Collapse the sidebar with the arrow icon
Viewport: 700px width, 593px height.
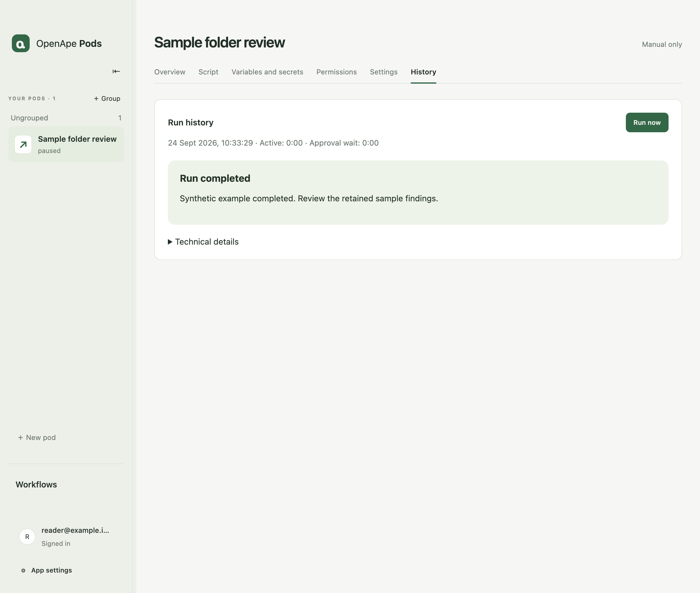click(116, 71)
